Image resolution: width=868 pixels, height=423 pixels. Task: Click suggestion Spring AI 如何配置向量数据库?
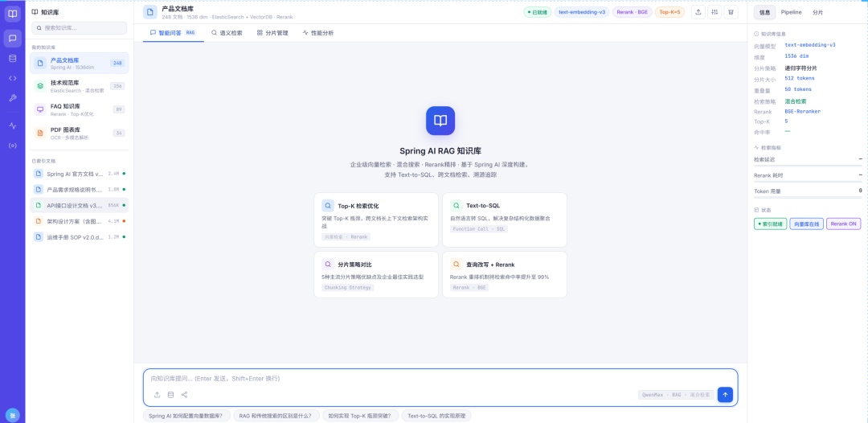[186, 415]
